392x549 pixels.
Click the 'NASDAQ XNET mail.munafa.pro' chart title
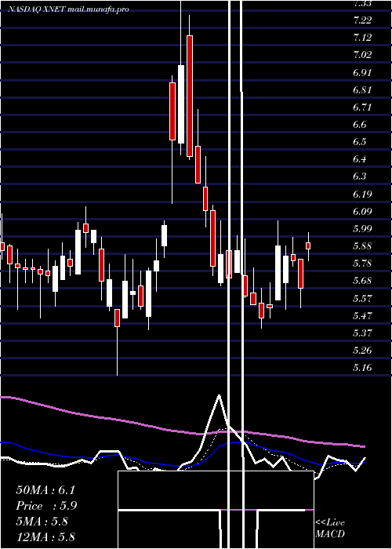[69, 9]
